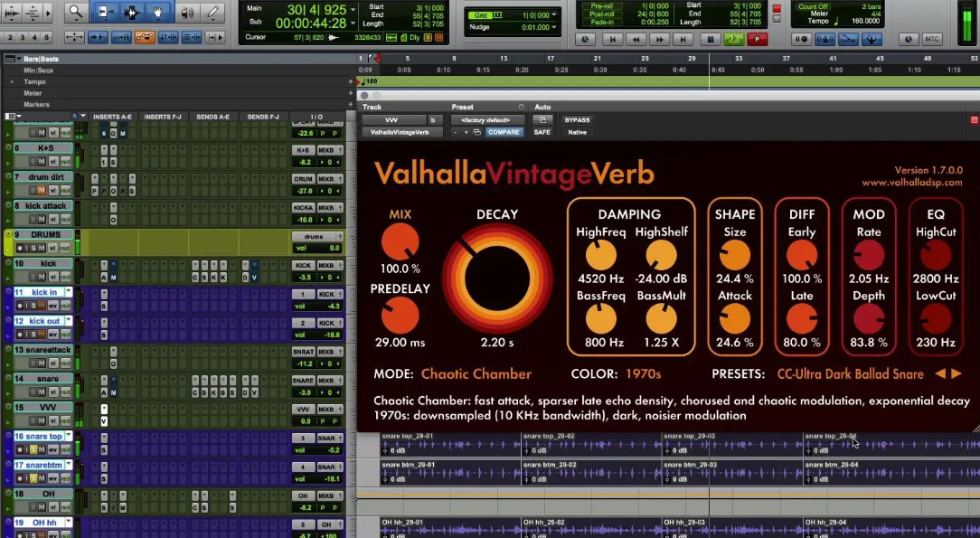Open the Sub counter format dropdown

[x=353, y=24]
